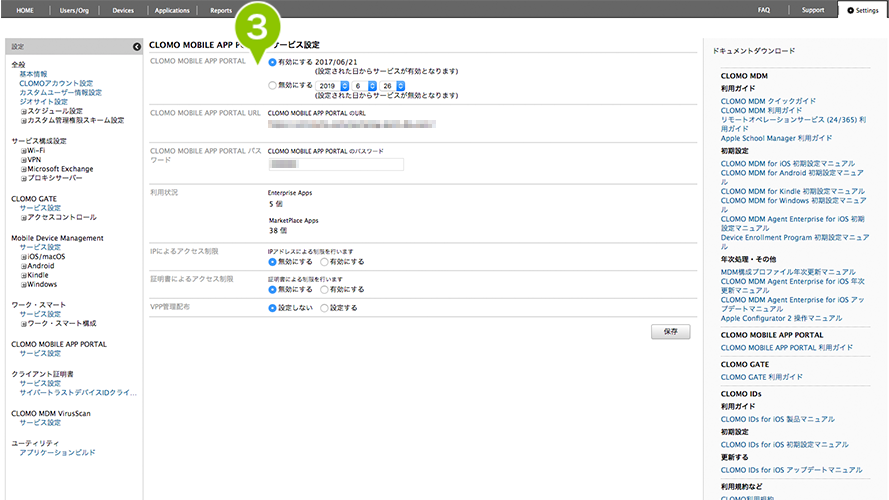Download MDM構成プロファイル年次更新マニュアル
The width and height of the screenshot is (889, 500).
pos(788,272)
